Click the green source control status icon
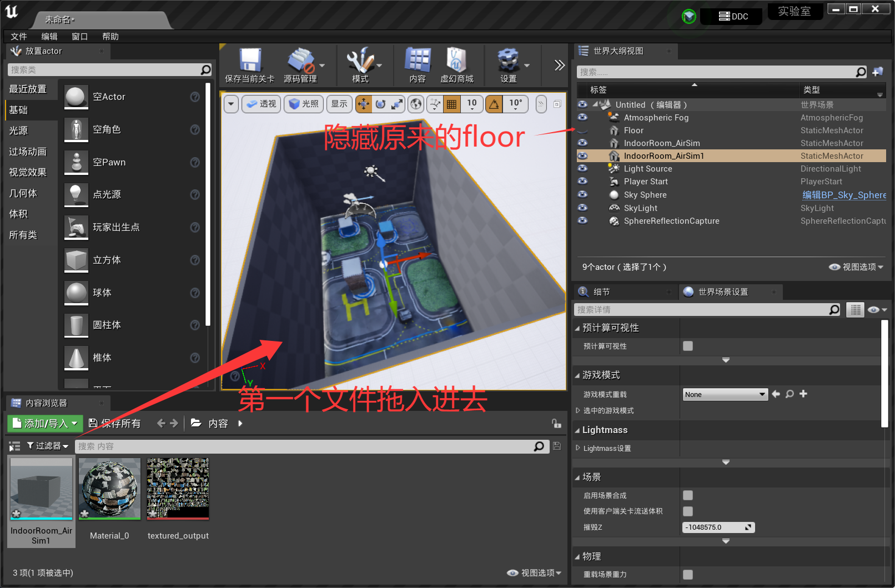This screenshot has width=895, height=588. click(x=689, y=17)
